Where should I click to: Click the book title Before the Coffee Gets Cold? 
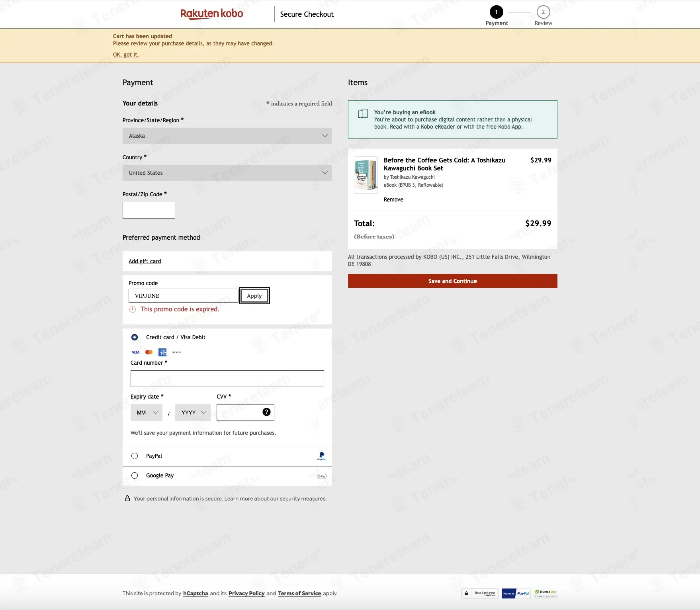[x=444, y=164]
